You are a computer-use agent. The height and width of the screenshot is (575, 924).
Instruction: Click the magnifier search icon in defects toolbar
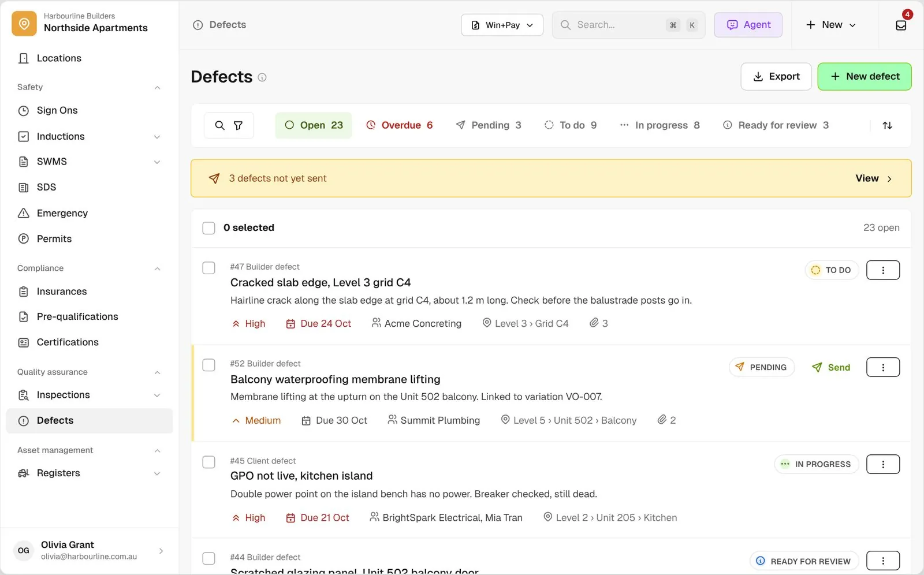pyautogui.click(x=219, y=125)
